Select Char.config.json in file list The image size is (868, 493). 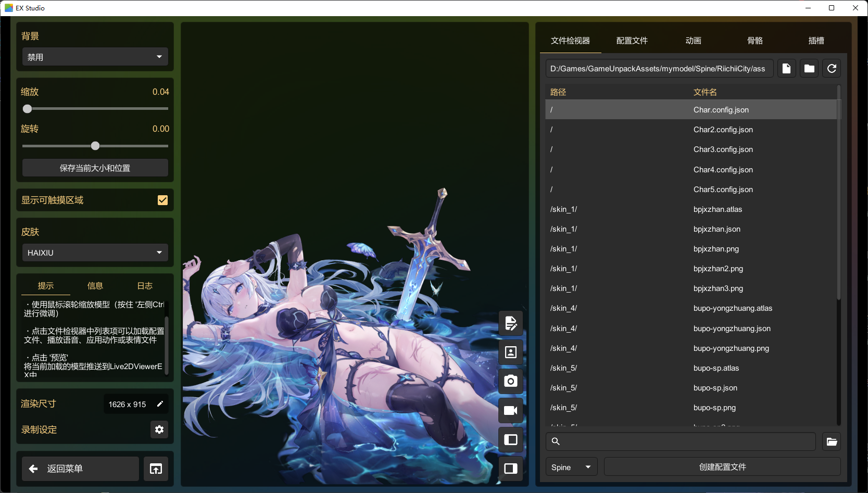coord(691,110)
